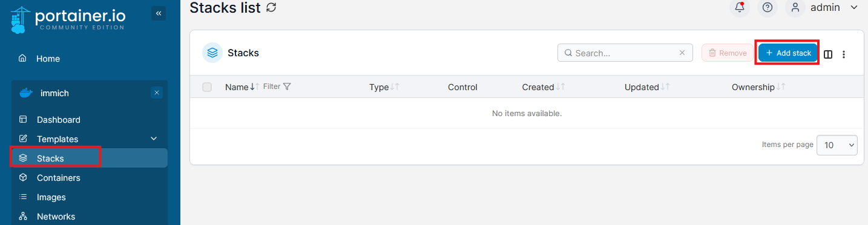Open the help question mark icon
The image size is (868, 225).
[x=768, y=7]
